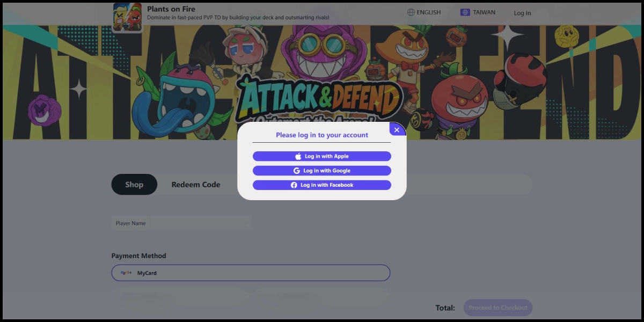Close the login dialog with the X button
This screenshot has width=644, height=322.
397,130
